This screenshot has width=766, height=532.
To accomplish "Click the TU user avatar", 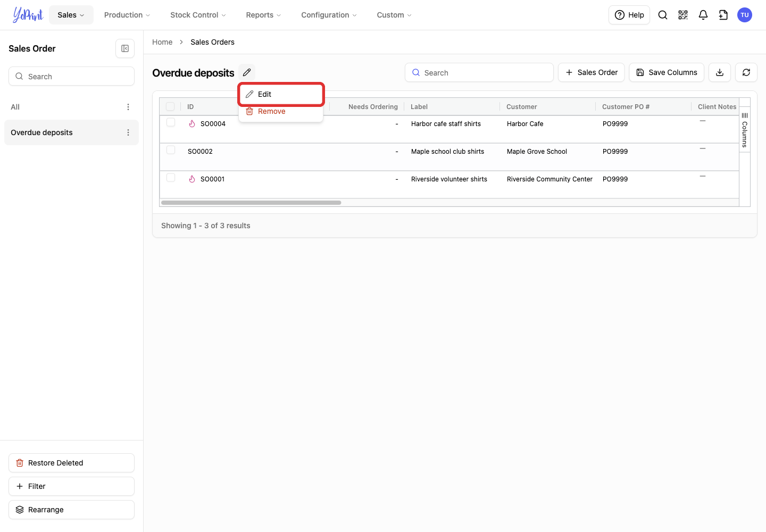I will click(x=745, y=15).
